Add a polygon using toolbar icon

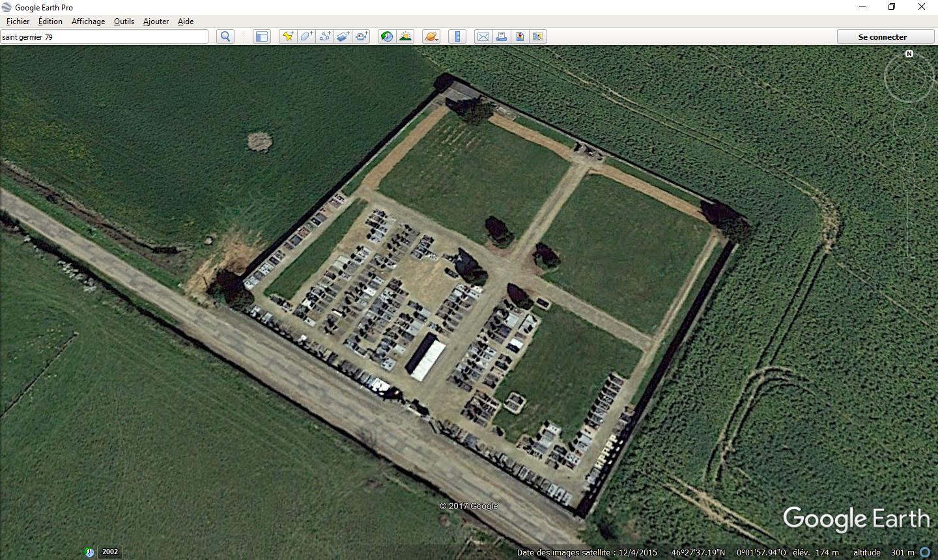[306, 36]
